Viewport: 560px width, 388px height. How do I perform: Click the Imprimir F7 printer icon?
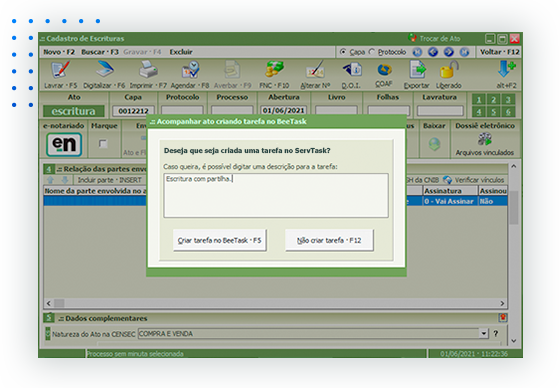click(148, 69)
